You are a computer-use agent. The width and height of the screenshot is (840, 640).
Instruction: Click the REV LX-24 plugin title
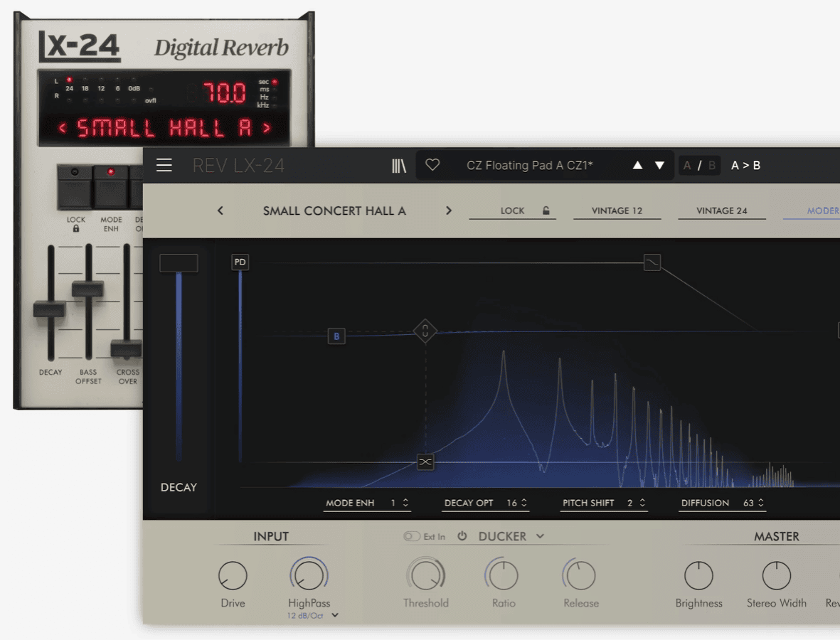click(x=238, y=166)
